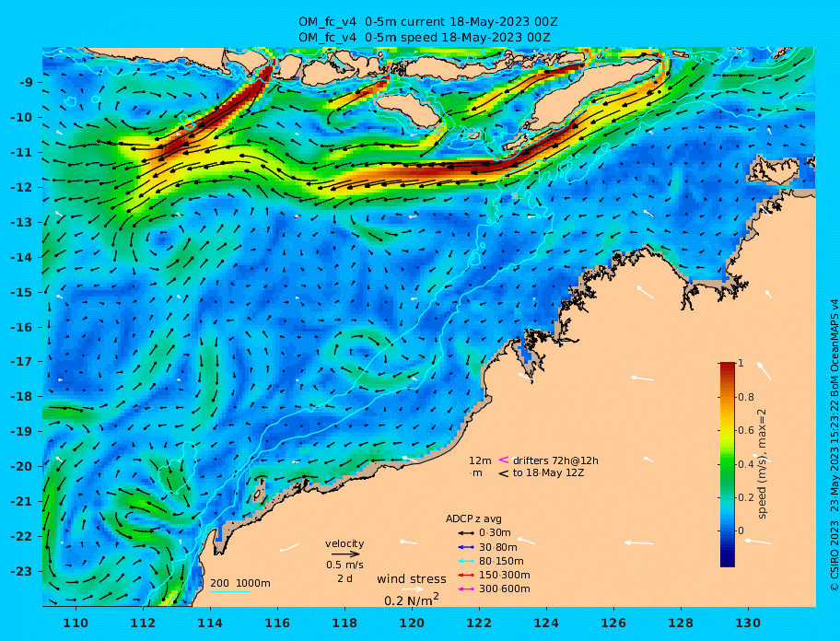
Task: Click the '1000m' isobath label
Action: click(x=253, y=583)
